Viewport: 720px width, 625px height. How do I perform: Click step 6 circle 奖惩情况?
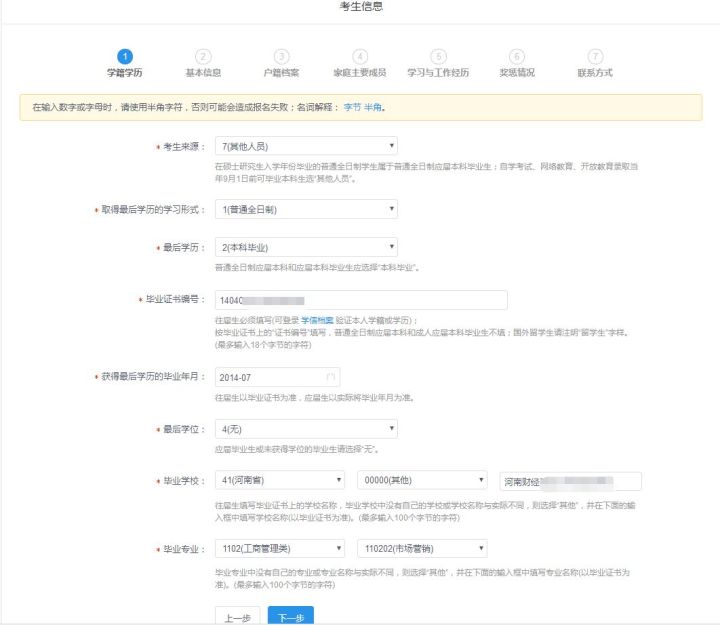[516, 57]
